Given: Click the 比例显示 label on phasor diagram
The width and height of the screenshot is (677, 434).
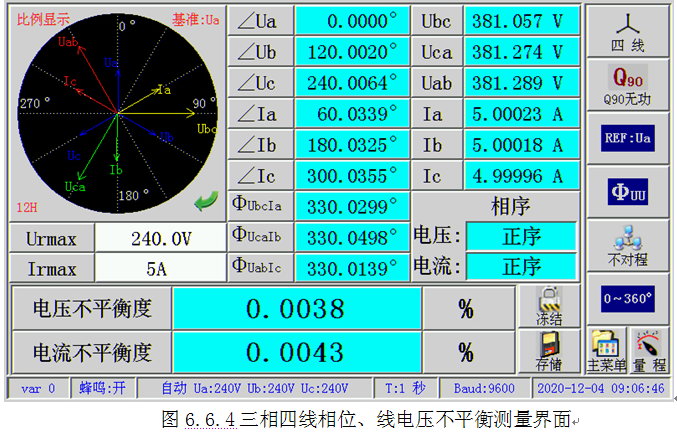Looking at the screenshot, I should tap(43, 19).
